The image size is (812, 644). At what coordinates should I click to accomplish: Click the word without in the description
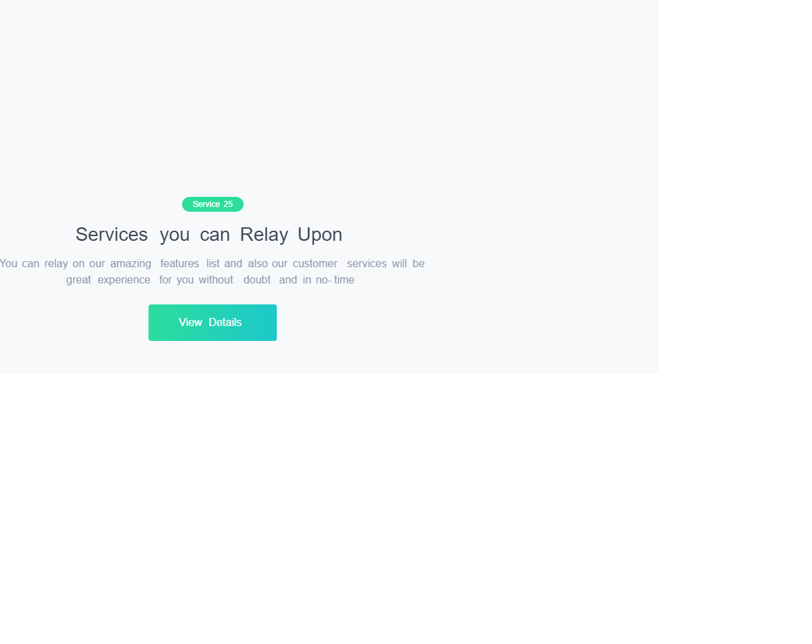216,279
